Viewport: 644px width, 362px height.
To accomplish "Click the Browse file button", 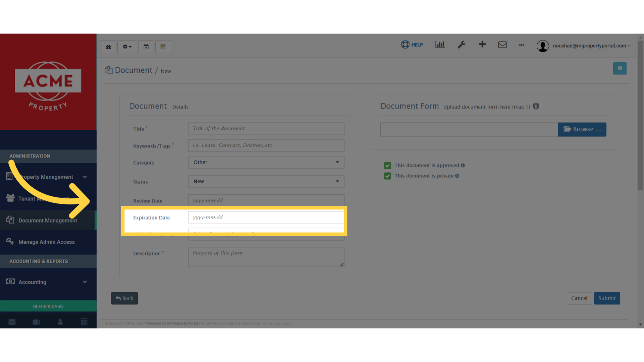I will click(582, 129).
